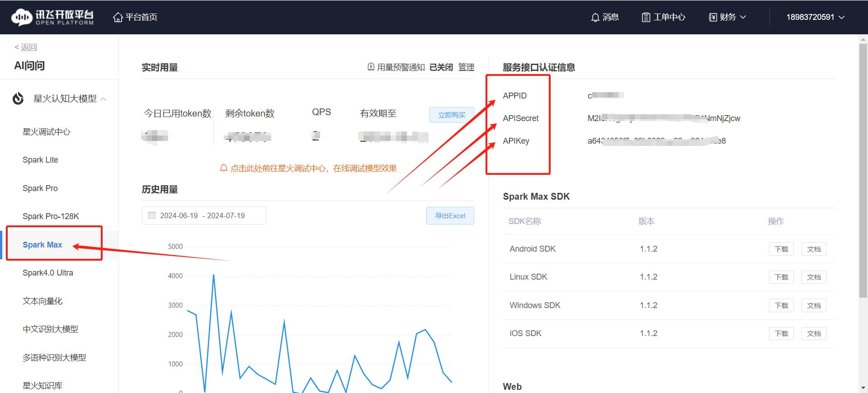Select Spark Max in sidebar

tap(42, 245)
